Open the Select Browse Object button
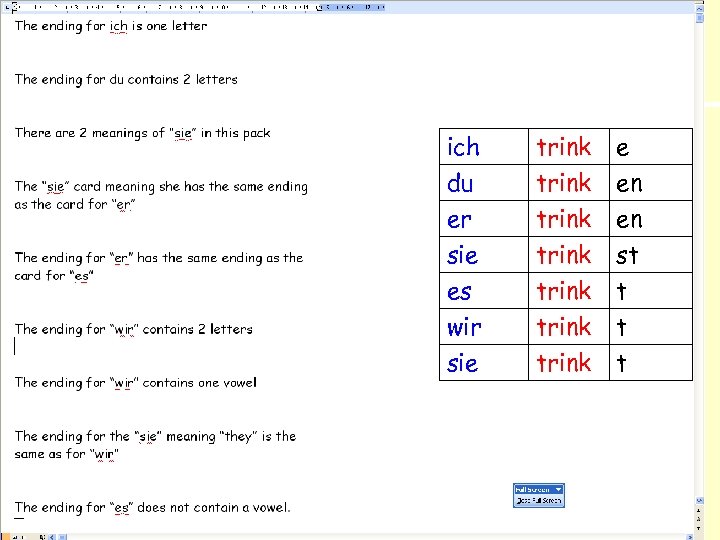 click(x=699, y=519)
